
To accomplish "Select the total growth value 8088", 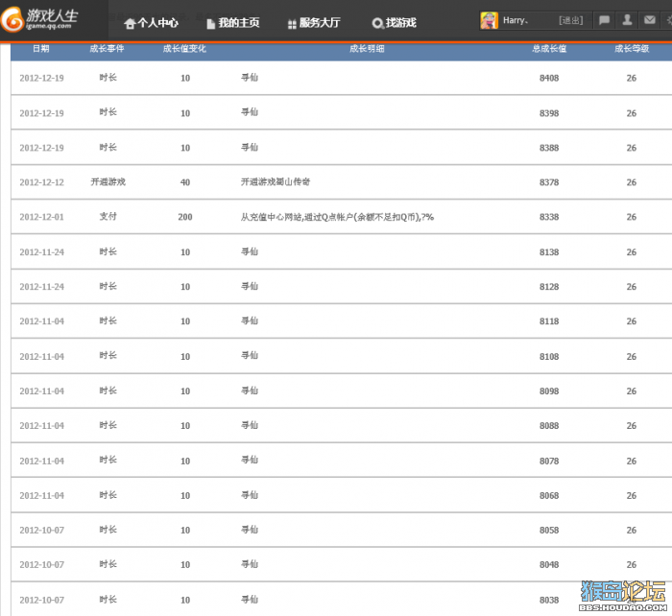I will [549, 426].
